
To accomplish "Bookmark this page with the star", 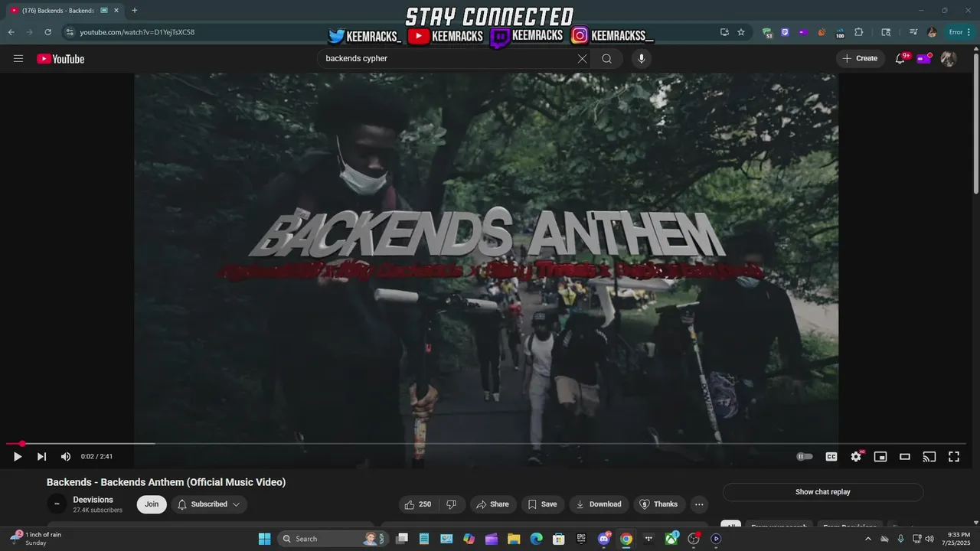I will pyautogui.click(x=741, y=32).
